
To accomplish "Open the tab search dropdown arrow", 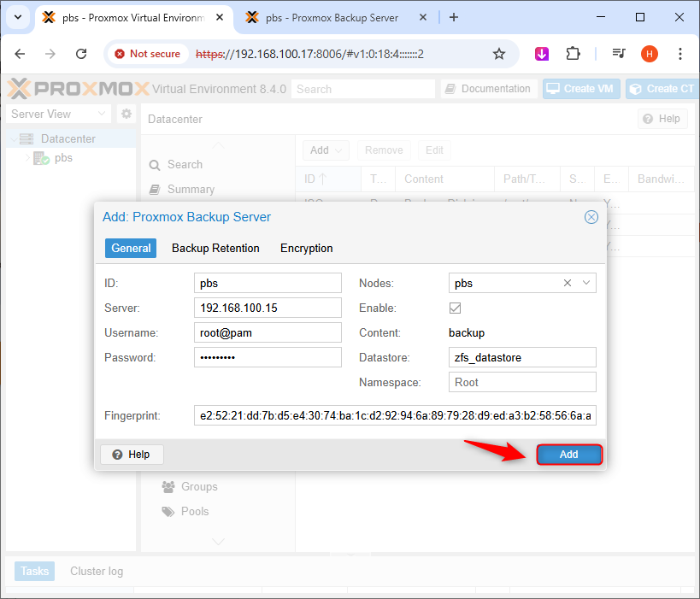I will click(x=18, y=17).
